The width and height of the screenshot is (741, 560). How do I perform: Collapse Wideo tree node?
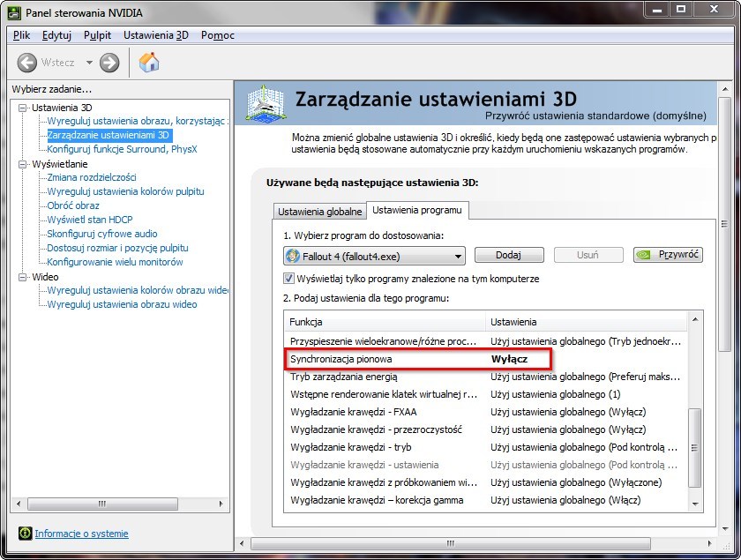(x=22, y=278)
